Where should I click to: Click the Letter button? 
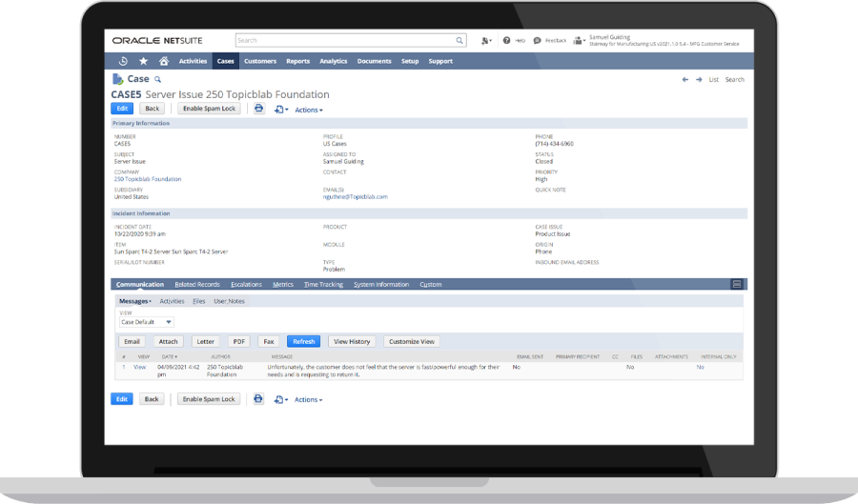(205, 342)
